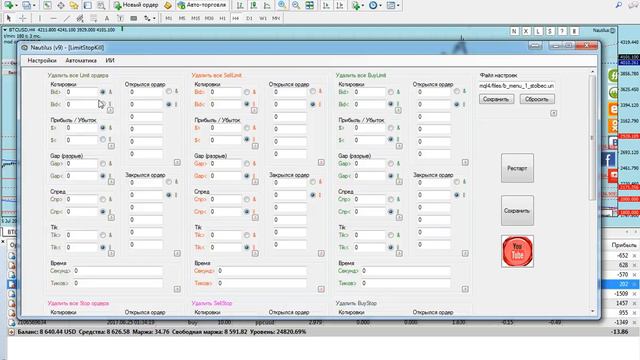640x360 pixels.
Task: Zoom in the chart with magnifier plus
Action: click(282, 5)
